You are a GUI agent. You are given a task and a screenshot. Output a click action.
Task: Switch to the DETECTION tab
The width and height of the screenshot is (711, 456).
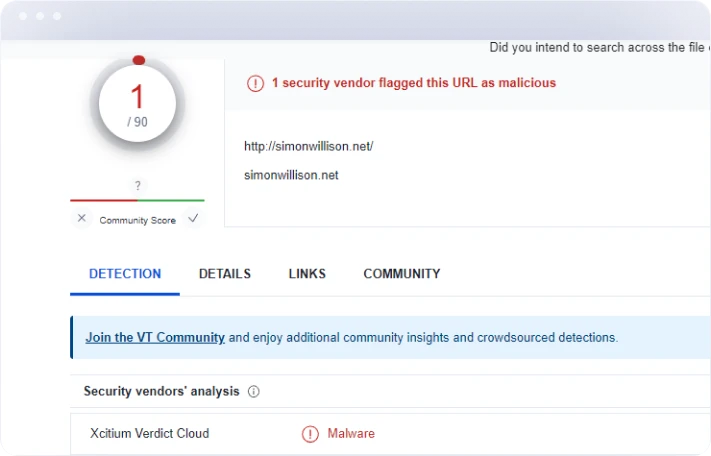tap(125, 274)
